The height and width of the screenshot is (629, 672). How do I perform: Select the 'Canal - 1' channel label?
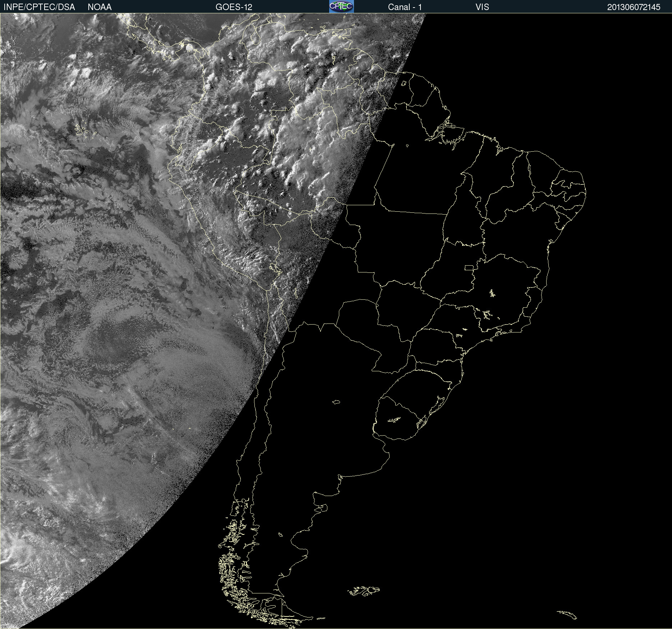click(405, 7)
